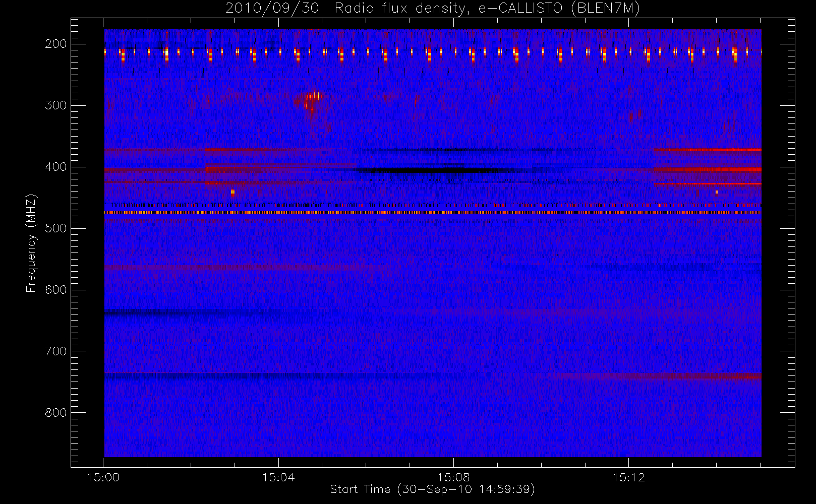The image size is (816, 504).
Task: Click the 15:08 time axis label
Action: tap(453, 477)
